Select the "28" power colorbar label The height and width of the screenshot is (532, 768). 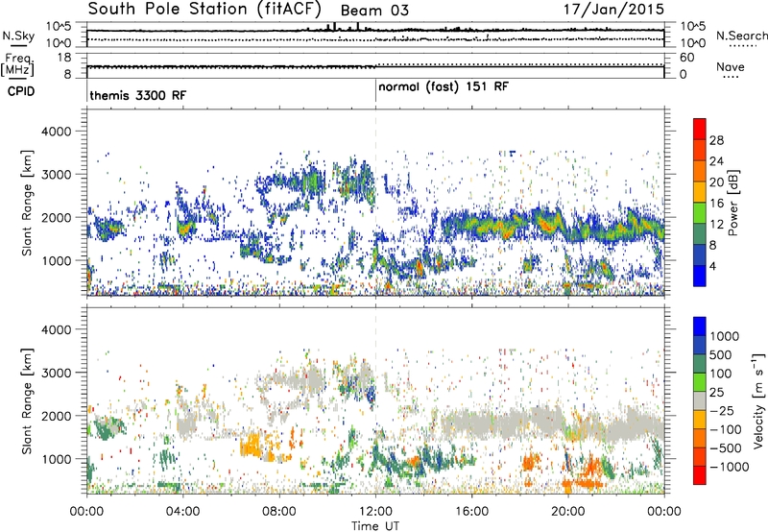pos(716,140)
